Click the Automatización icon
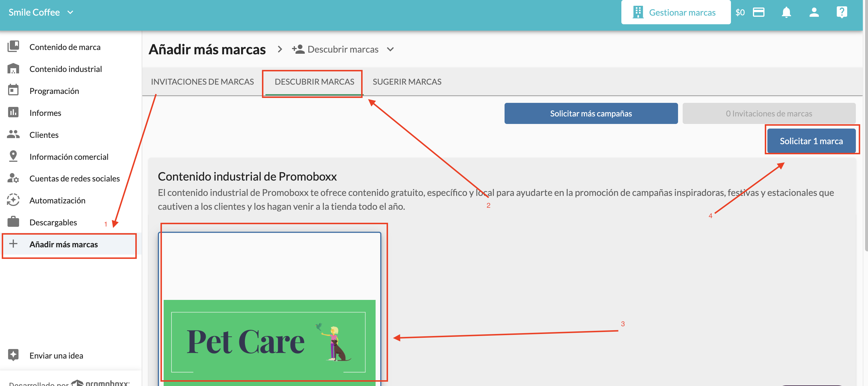The height and width of the screenshot is (386, 868). coord(13,200)
